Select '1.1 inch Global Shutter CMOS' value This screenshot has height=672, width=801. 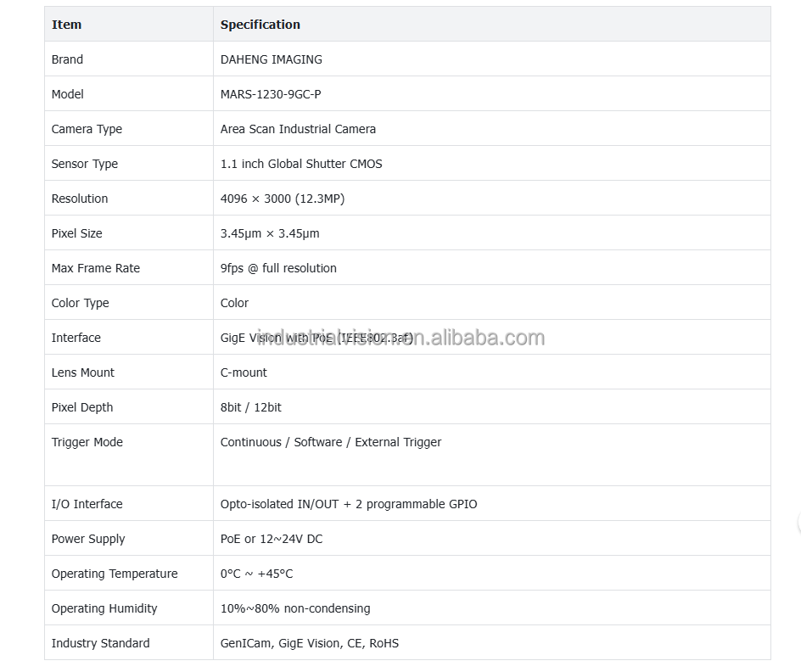tap(301, 164)
